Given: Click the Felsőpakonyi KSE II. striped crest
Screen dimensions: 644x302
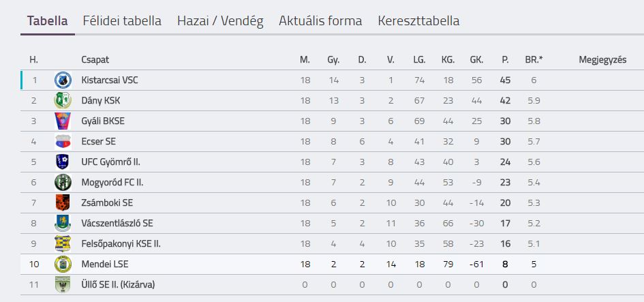Looking at the screenshot, I should pyautogui.click(x=63, y=244).
